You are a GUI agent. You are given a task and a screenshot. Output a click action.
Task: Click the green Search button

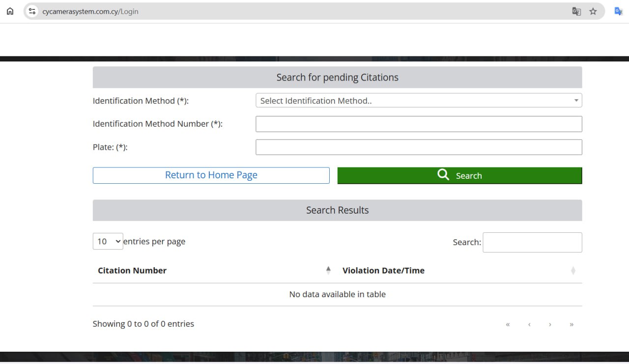pos(459,175)
